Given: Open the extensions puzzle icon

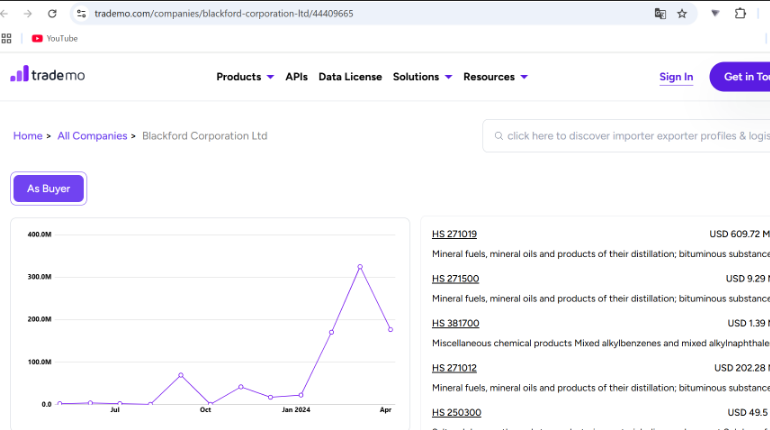Looking at the screenshot, I should 740,14.
